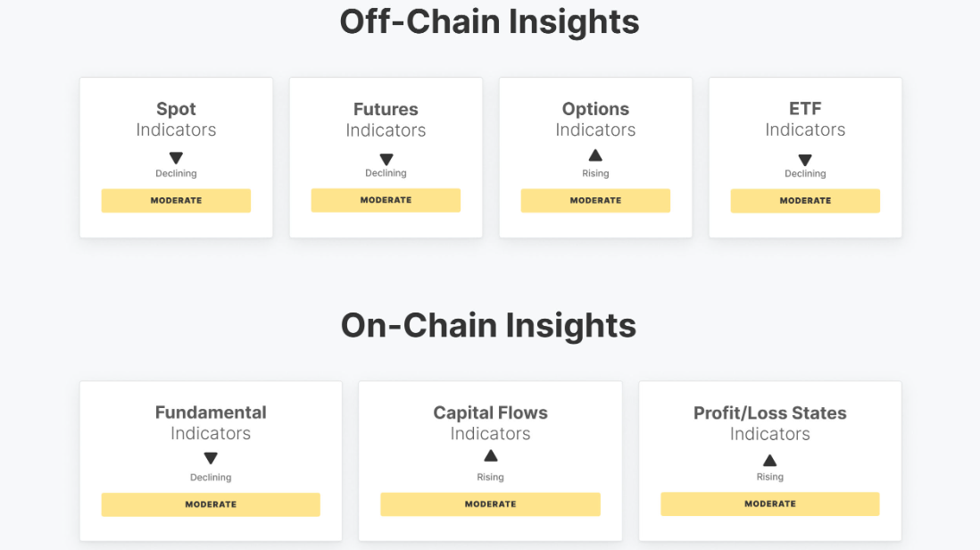Select the Moderate badge on Profit/Loss States card
This screenshot has width=980, height=550.
coord(770,504)
